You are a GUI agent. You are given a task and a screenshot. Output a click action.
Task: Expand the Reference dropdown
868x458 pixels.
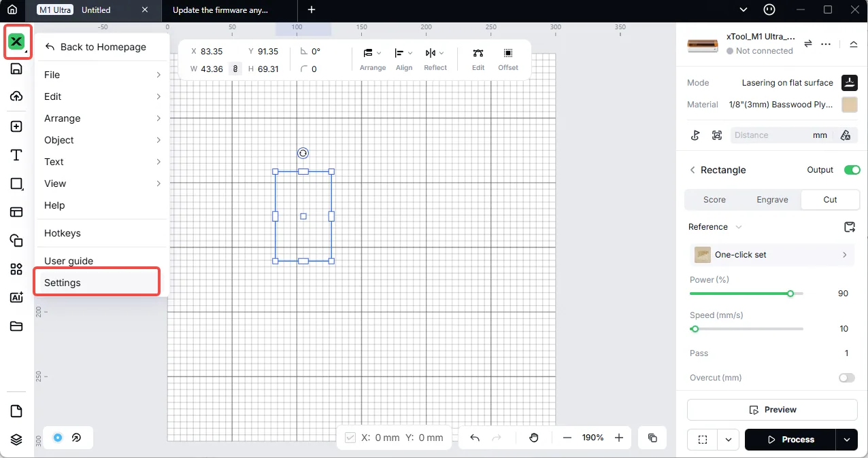click(715, 227)
